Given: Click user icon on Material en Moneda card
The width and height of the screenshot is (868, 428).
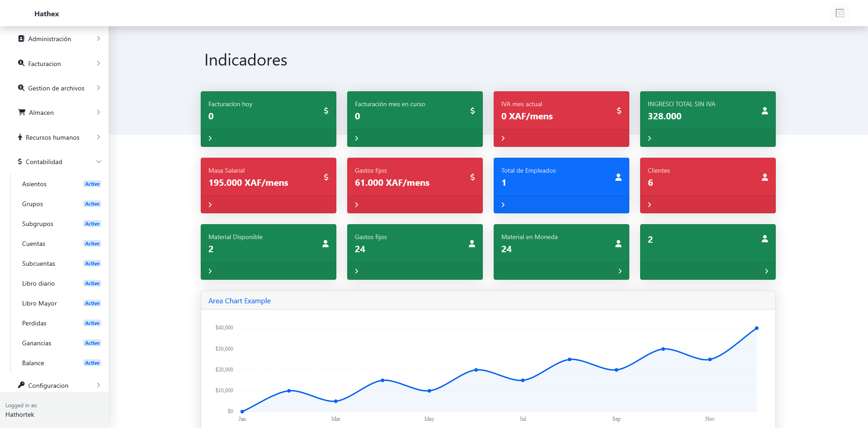Looking at the screenshot, I should 618,244.
